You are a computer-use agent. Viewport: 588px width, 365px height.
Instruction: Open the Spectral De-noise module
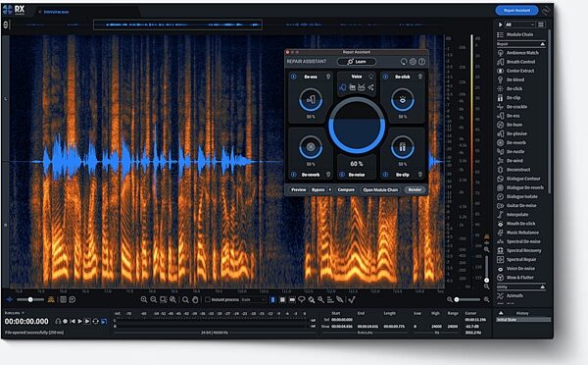point(519,241)
